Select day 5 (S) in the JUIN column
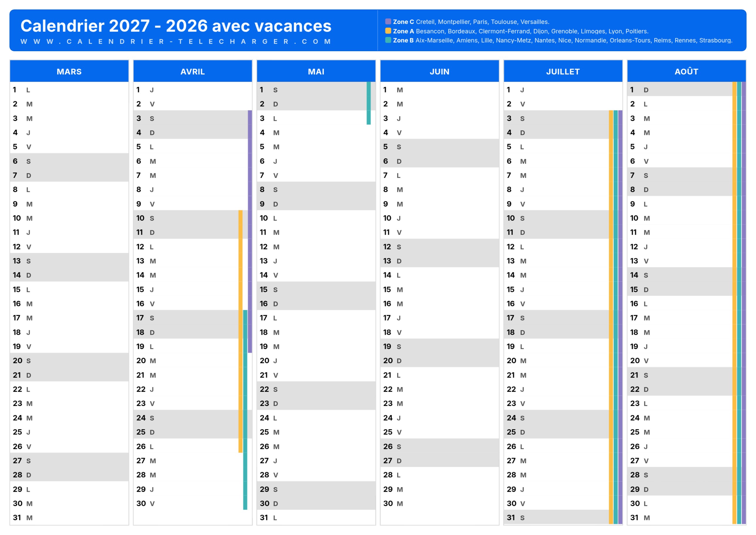 (439, 146)
